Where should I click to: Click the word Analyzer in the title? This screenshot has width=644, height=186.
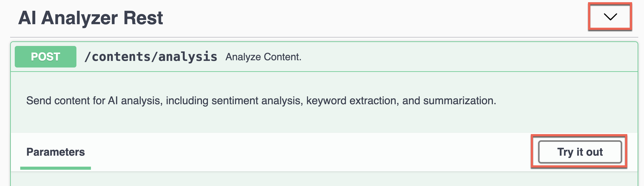point(80,18)
